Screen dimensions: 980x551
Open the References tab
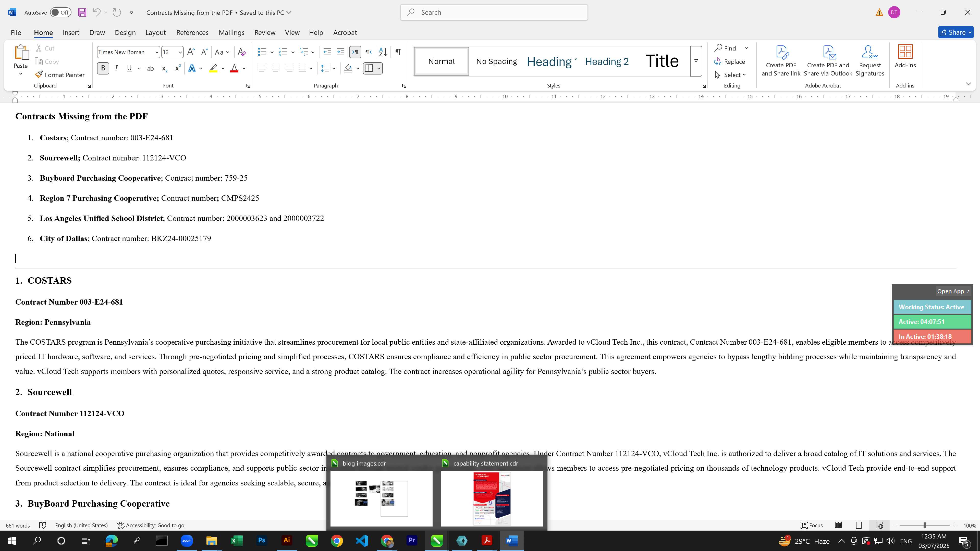coord(192,32)
